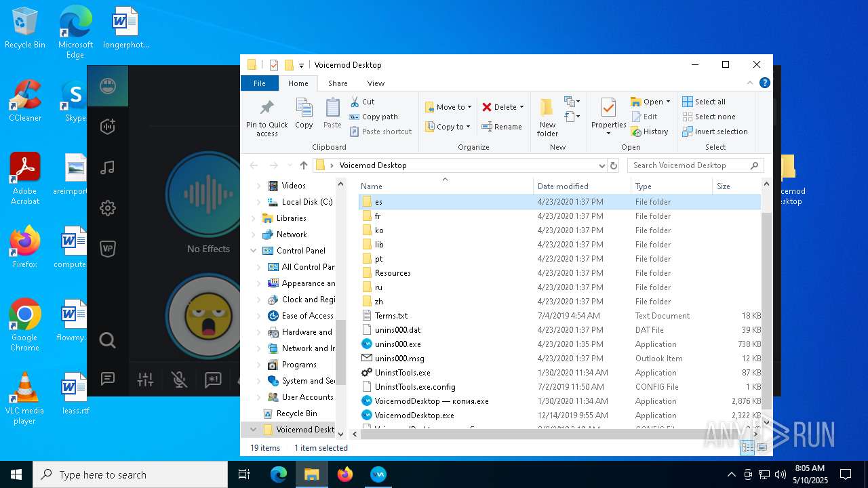Open Task View on taskbar
This screenshot has width=868, height=488.
point(245,474)
